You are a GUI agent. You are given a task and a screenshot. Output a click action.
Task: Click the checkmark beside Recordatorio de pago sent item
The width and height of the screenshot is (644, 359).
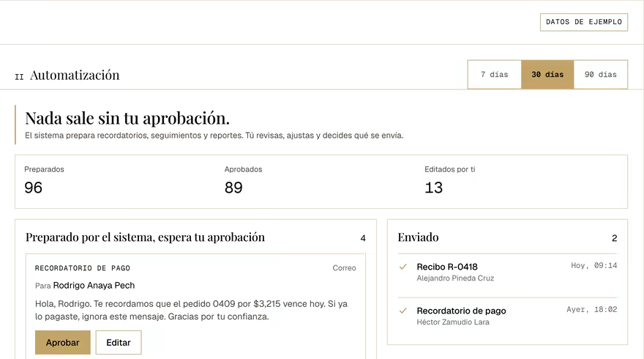coord(403,311)
